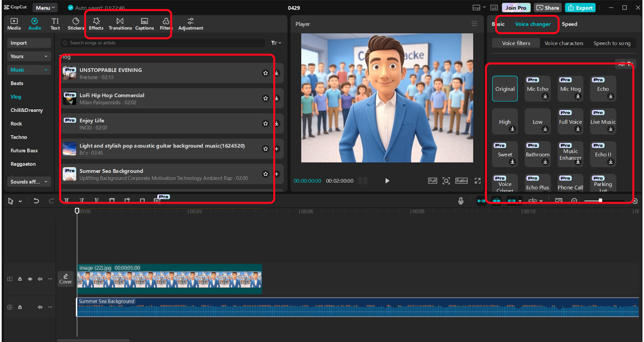Select the image (22).jpg clip on timeline
Image resolution: width=644 pixels, height=342 pixels.
point(169,279)
